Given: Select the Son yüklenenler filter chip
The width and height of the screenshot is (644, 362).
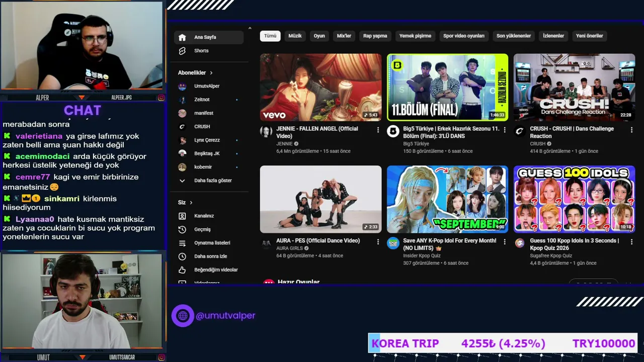Looking at the screenshot, I should (x=514, y=36).
